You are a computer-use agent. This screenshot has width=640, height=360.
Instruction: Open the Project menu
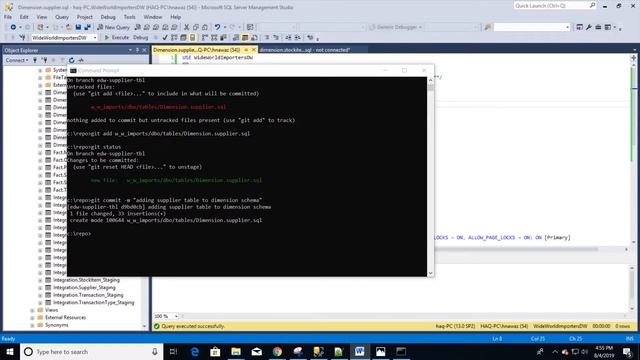pos(84,17)
